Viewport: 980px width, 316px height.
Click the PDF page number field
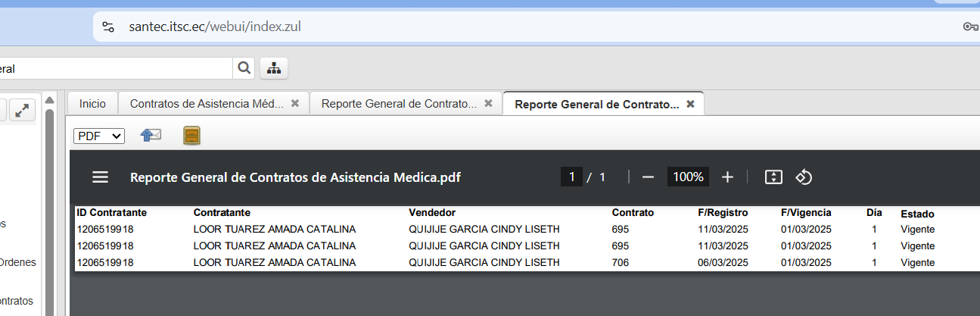coord(571,177)
